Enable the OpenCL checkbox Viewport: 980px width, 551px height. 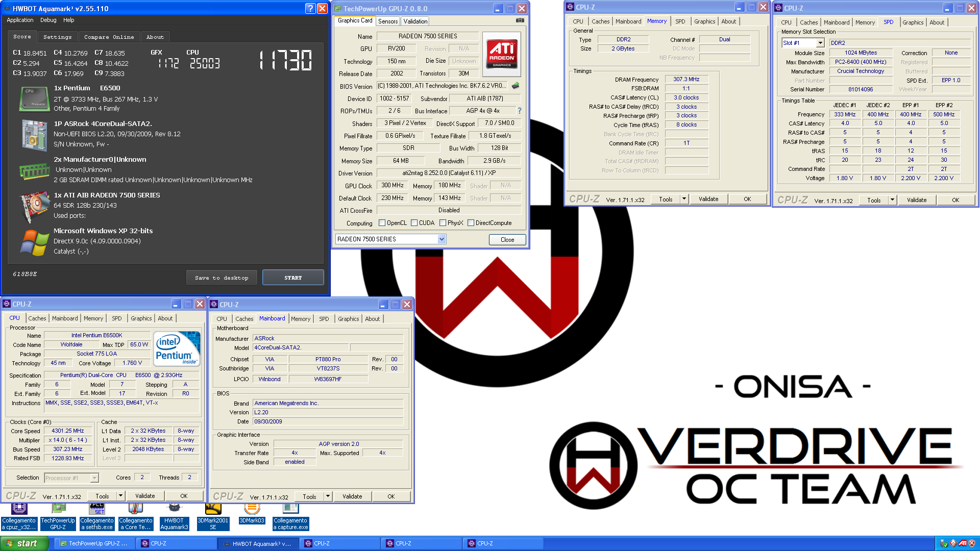point(382,223)
